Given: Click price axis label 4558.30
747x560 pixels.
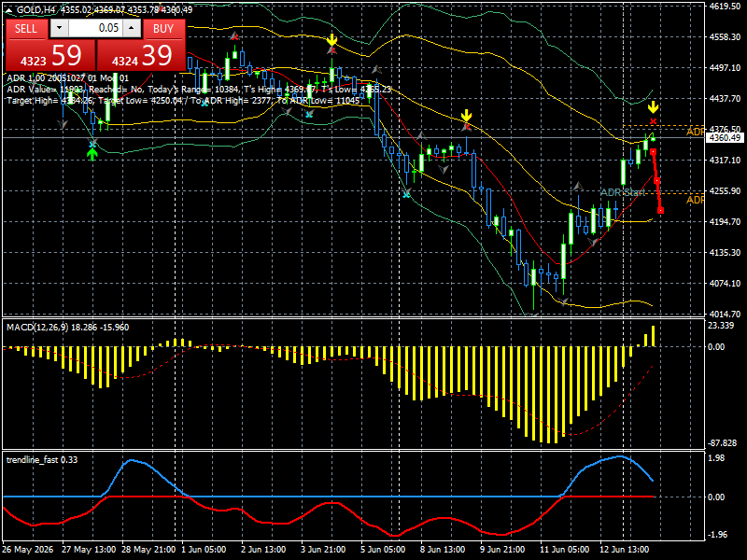Looking at the screenshot, I should click(725, 36).
